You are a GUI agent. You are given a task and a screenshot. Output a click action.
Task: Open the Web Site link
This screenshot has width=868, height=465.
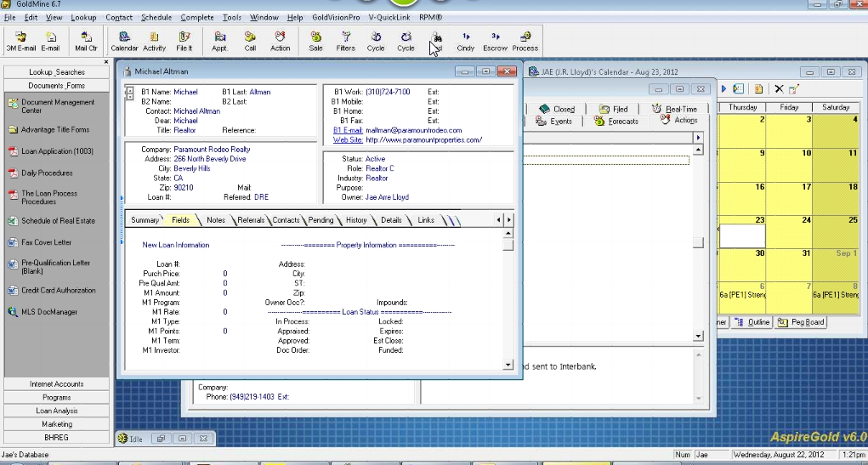(348, 139)
